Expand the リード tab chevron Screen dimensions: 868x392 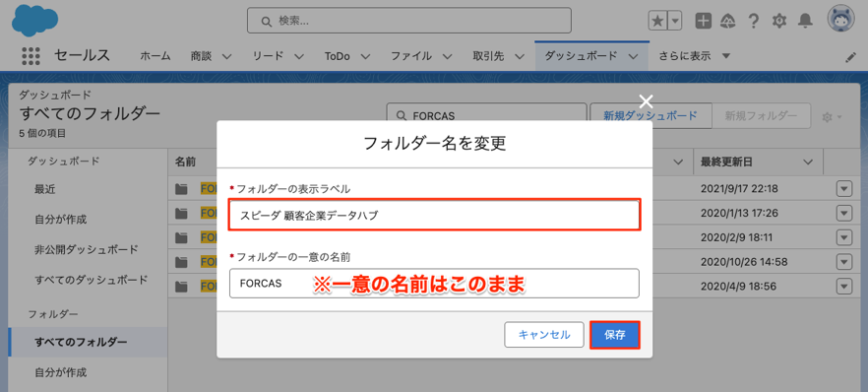point(299,56)
